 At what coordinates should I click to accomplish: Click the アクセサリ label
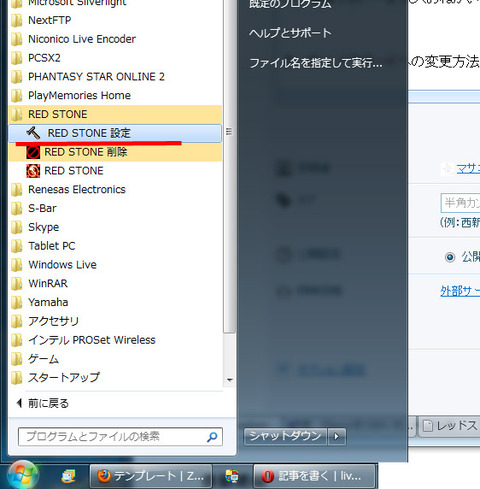coord(53,321)
